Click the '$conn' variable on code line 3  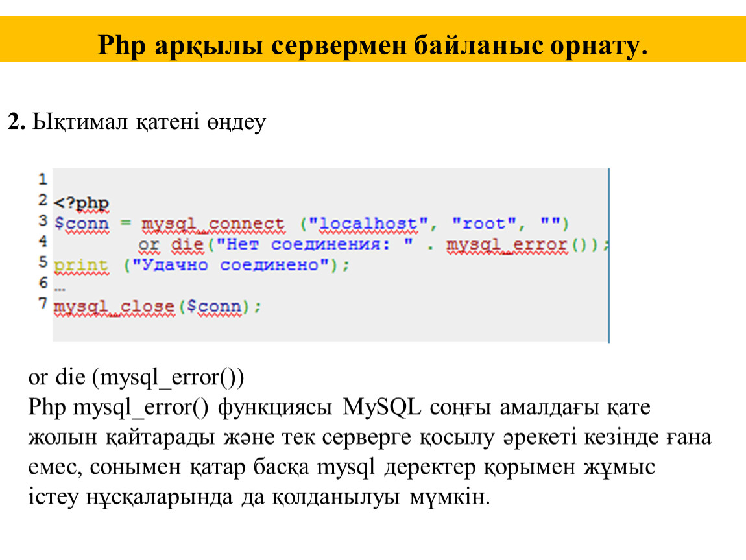[81, 224]
